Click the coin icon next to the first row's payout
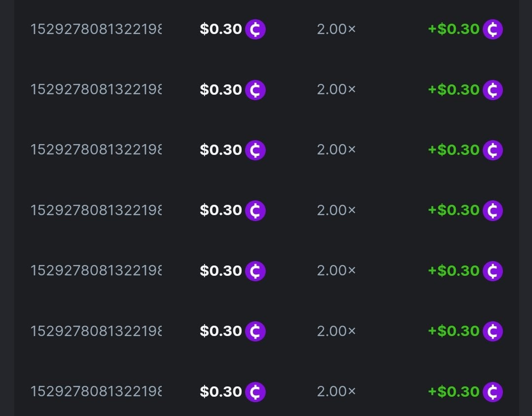 493,30
